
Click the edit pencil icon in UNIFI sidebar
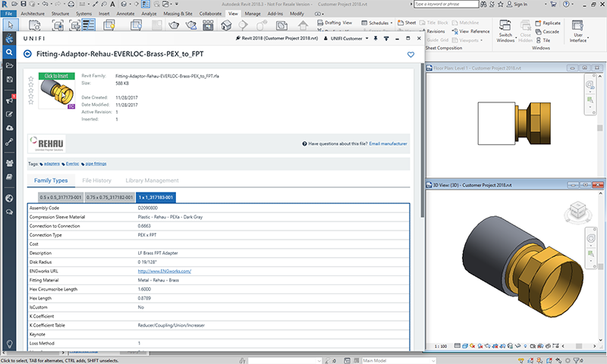[9, 114]
